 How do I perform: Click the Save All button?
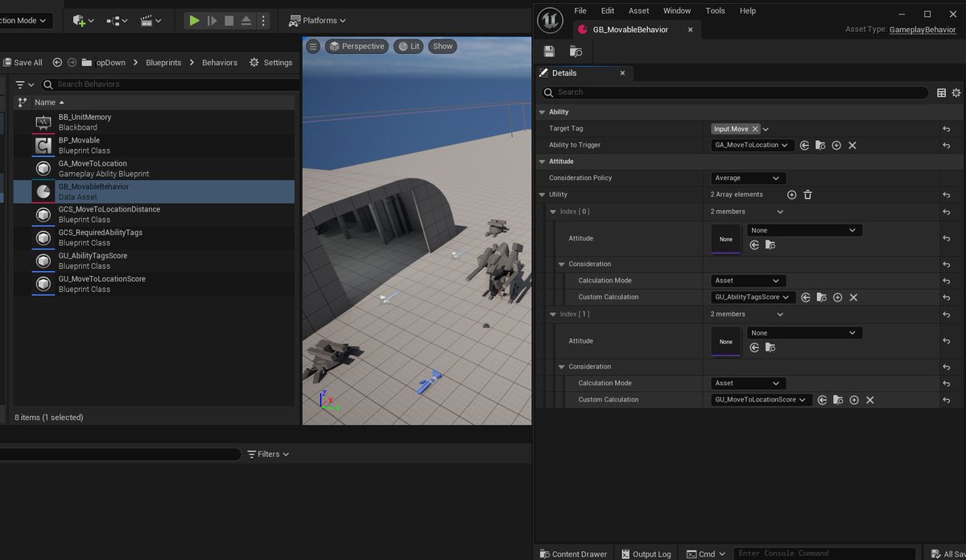coord(23,62)
